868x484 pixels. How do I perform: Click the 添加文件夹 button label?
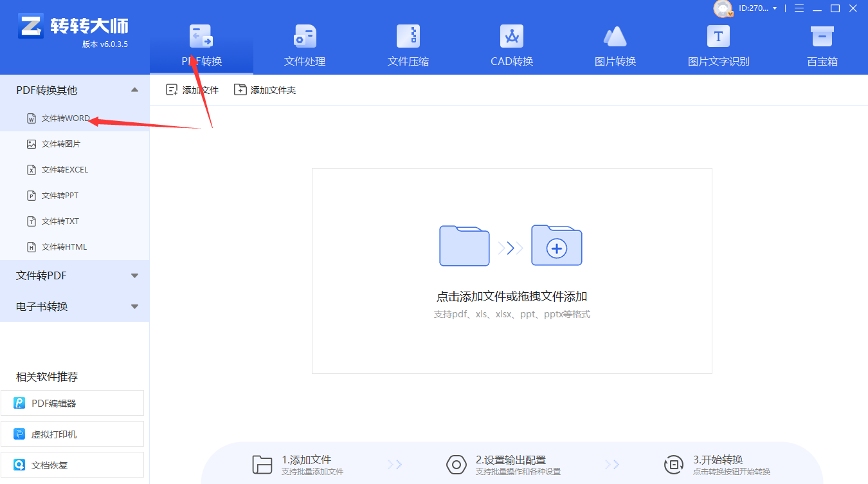(273, 90)
